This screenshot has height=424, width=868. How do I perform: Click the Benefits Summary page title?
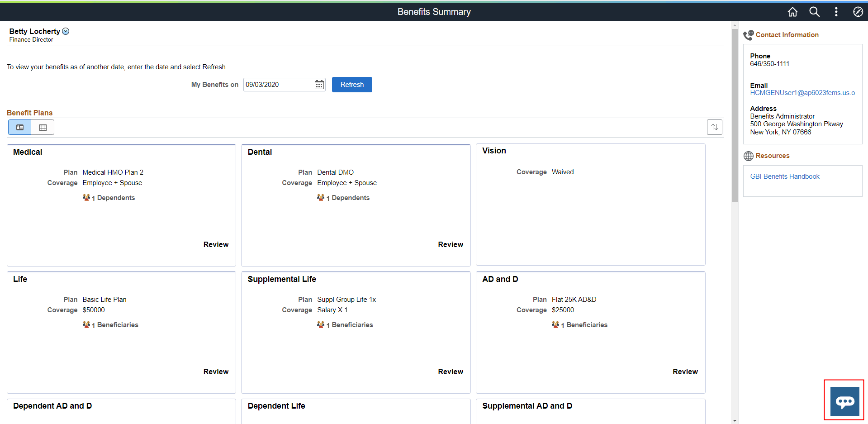(434, 12)
